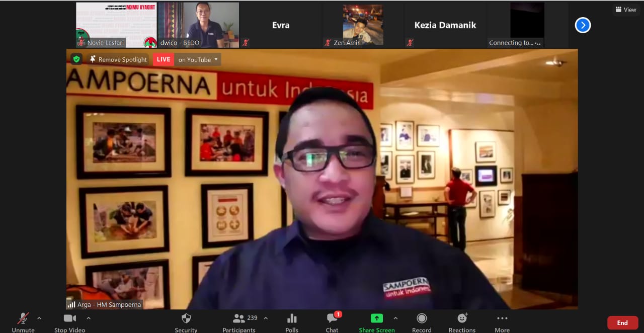Open the Chat panel icon
Screen dimensions: 644x333
coord(332,318)
